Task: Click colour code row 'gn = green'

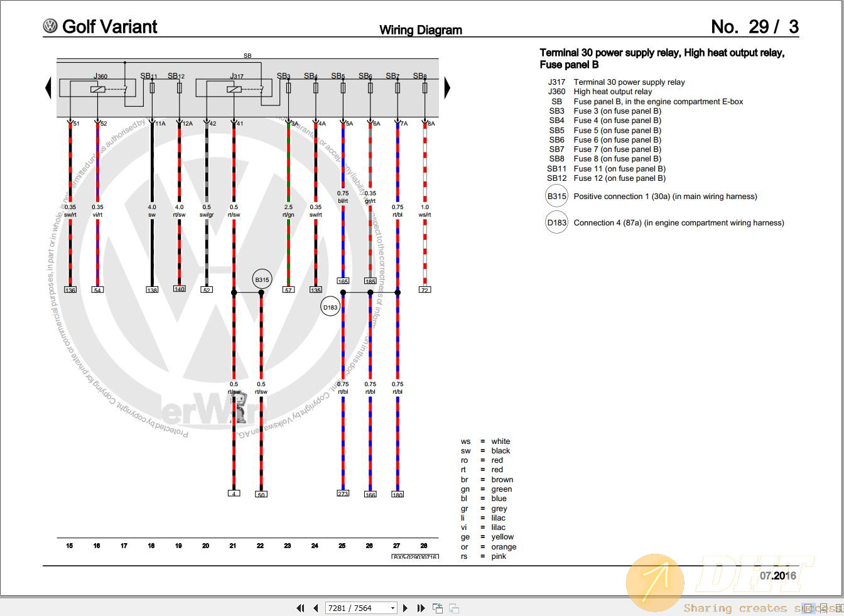Action: (x=486, y=489)
